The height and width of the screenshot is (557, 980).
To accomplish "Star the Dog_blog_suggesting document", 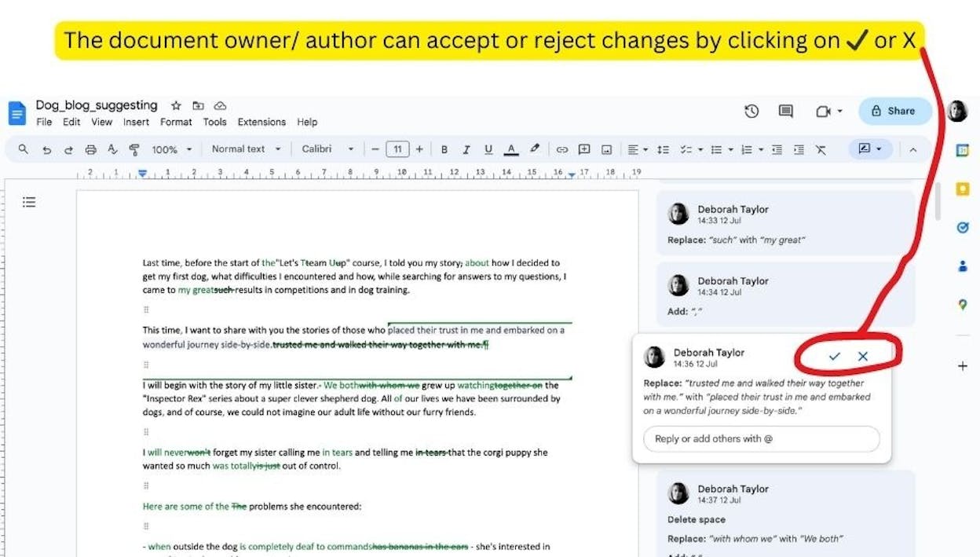I will pyautogui.click(x=176, y=105).
